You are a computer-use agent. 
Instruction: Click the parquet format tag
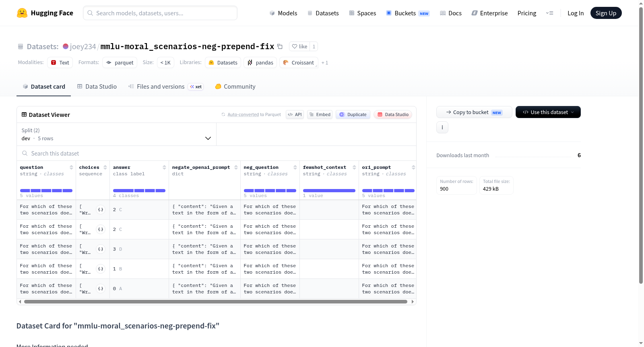120,62
